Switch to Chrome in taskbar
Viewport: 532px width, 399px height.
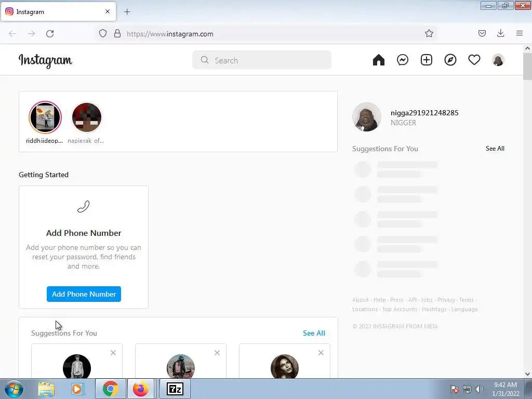110,389
